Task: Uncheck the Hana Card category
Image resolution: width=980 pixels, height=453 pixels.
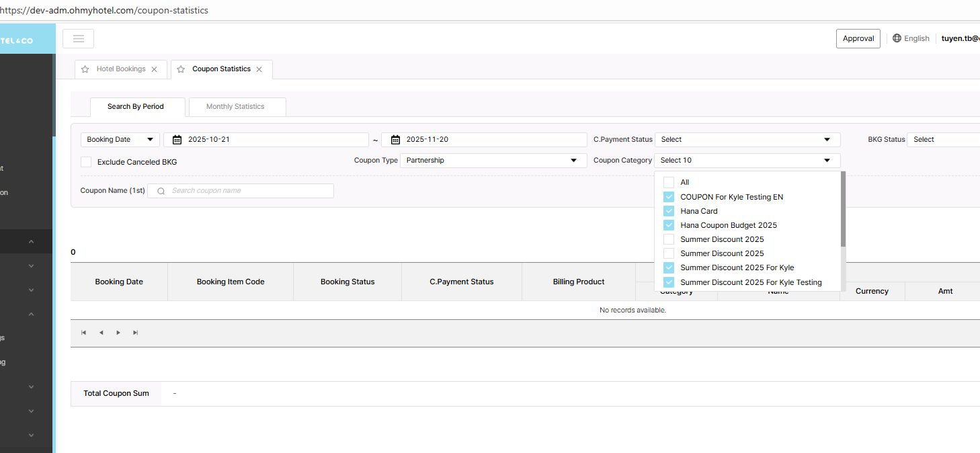Action: tap(669, 211)
